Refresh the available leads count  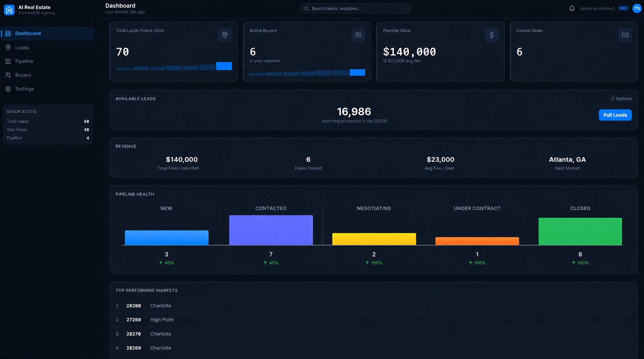click(621, 99)
